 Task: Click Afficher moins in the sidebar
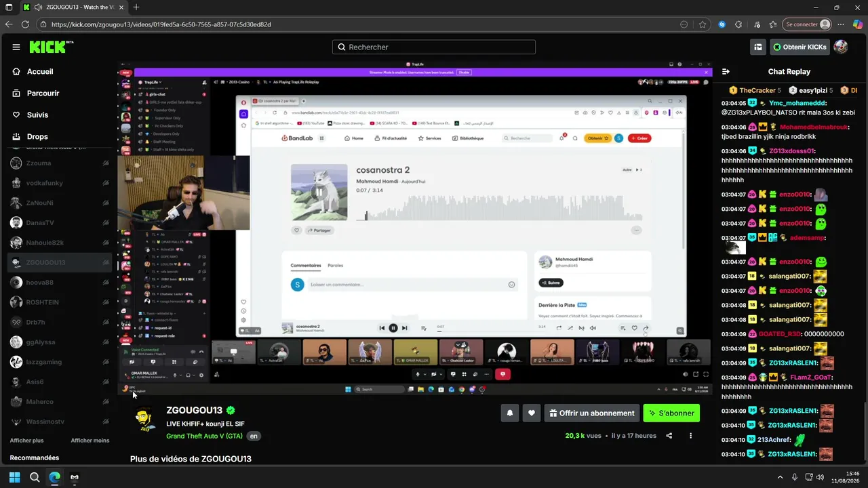tap(90, 441)
